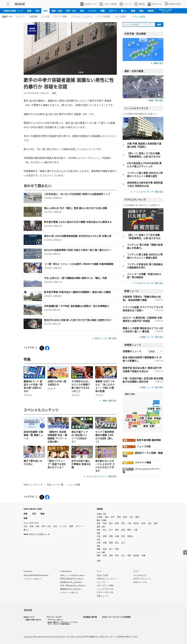Open the NHKプラス header icon link

[x=155, y=4]
